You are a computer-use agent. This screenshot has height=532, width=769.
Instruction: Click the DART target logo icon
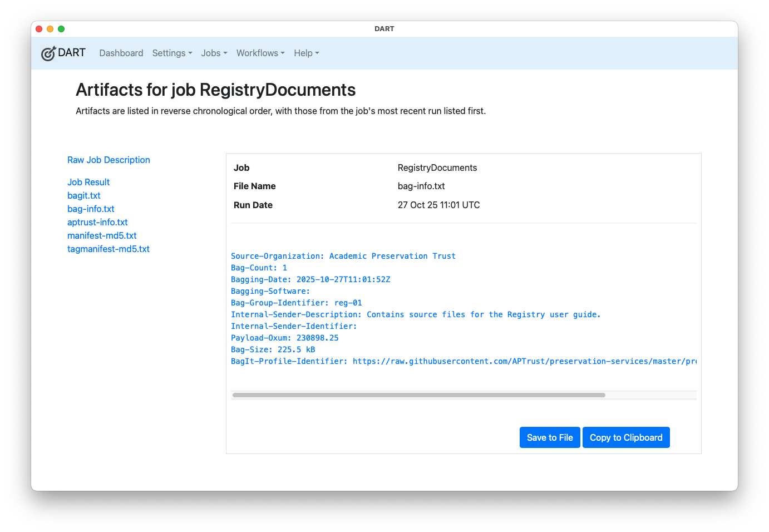[49, 53]
